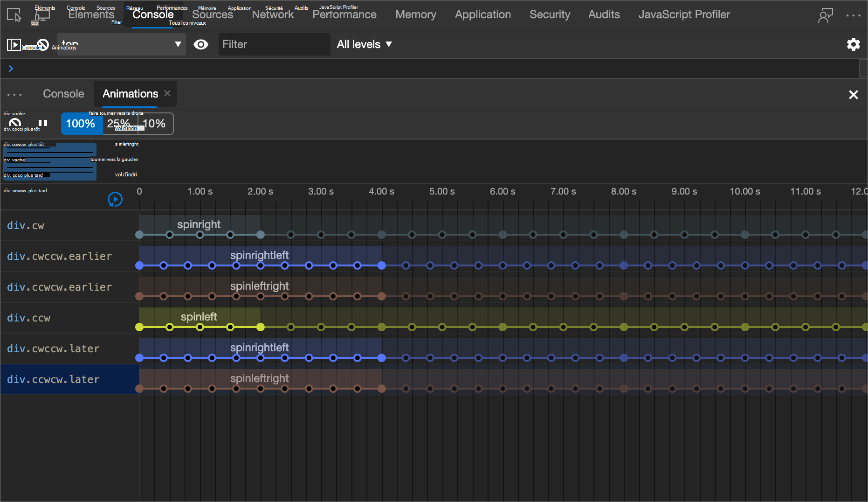Toggle device emulation toolbar icon
Image resolution: width=868 pixels, height=502 pixels.
(x=42, y=15)
